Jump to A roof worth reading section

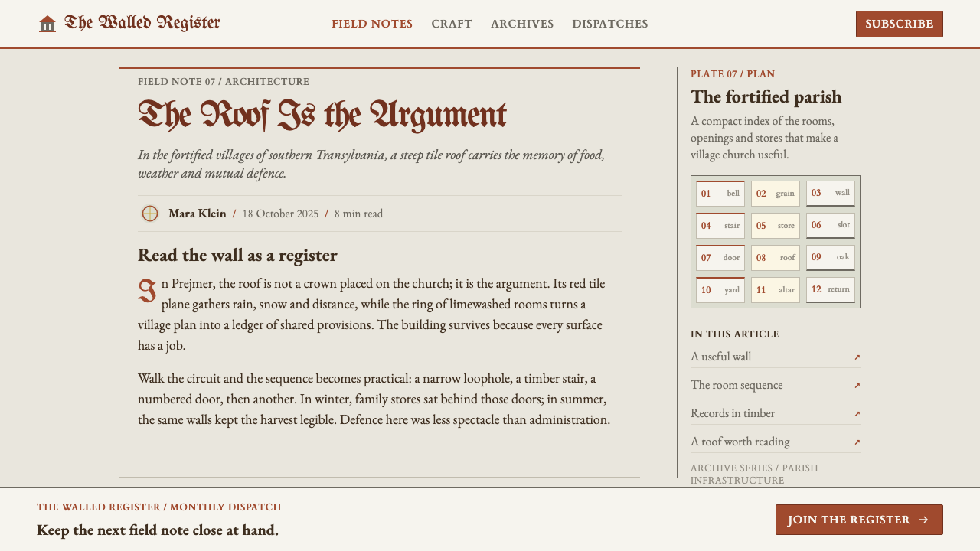(x=776, y=442)
